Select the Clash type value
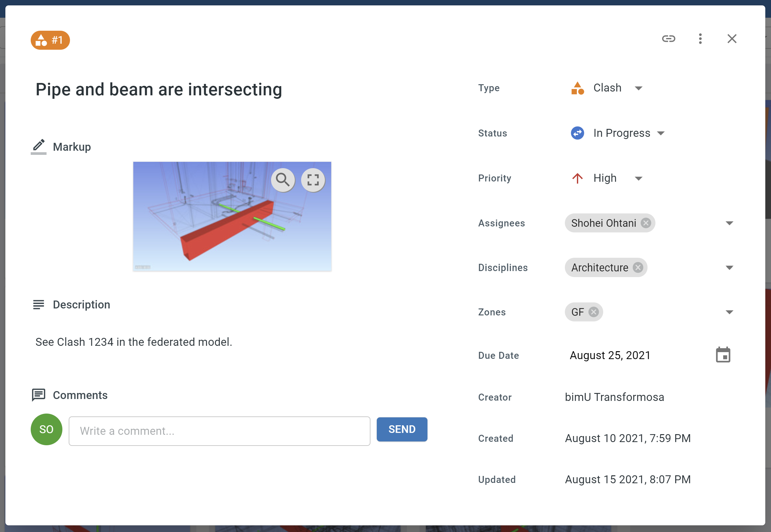Screen dimensions: 771x532 tap(607, 88)
